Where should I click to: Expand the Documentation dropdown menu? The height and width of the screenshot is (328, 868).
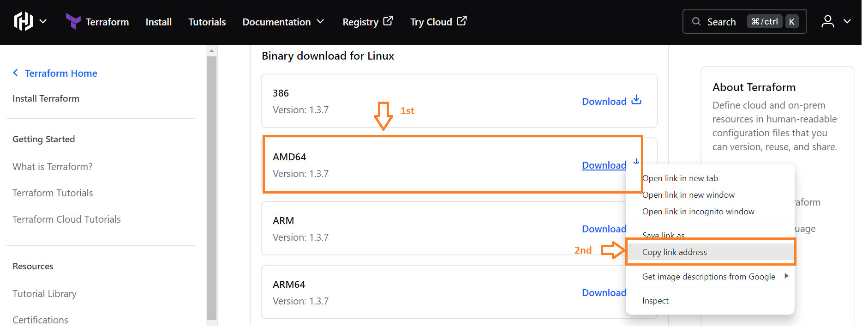(x=283, y=22)
